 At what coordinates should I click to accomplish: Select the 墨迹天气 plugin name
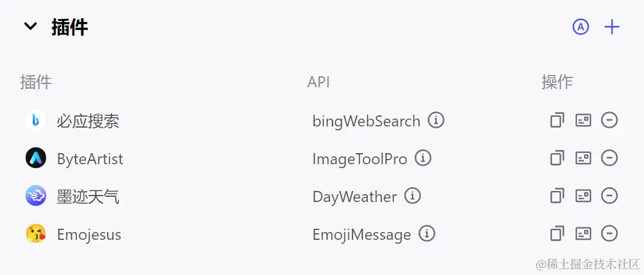click(x=88, y=196)
